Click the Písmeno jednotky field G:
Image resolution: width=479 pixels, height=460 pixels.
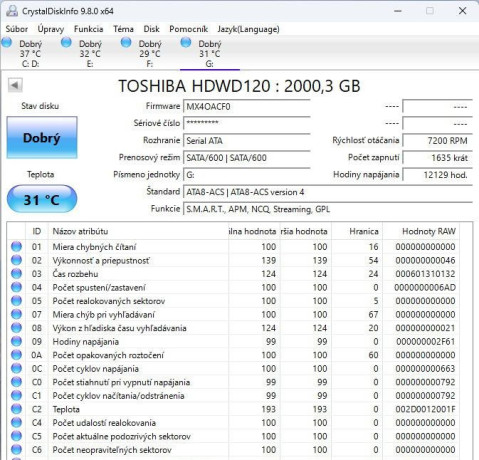pos(247,175)
